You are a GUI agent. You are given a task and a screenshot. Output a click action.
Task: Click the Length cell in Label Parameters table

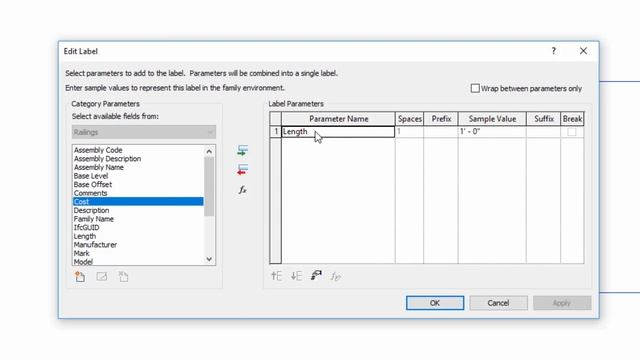(338, 132)
